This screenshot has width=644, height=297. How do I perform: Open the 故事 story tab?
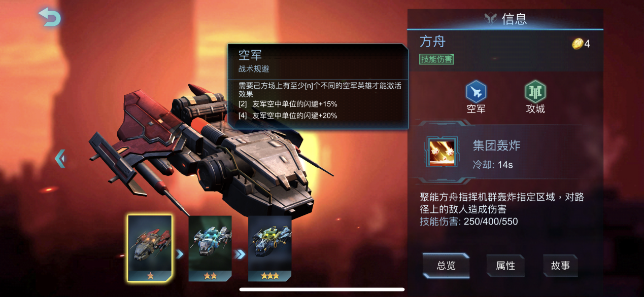[x=560, y=266]
